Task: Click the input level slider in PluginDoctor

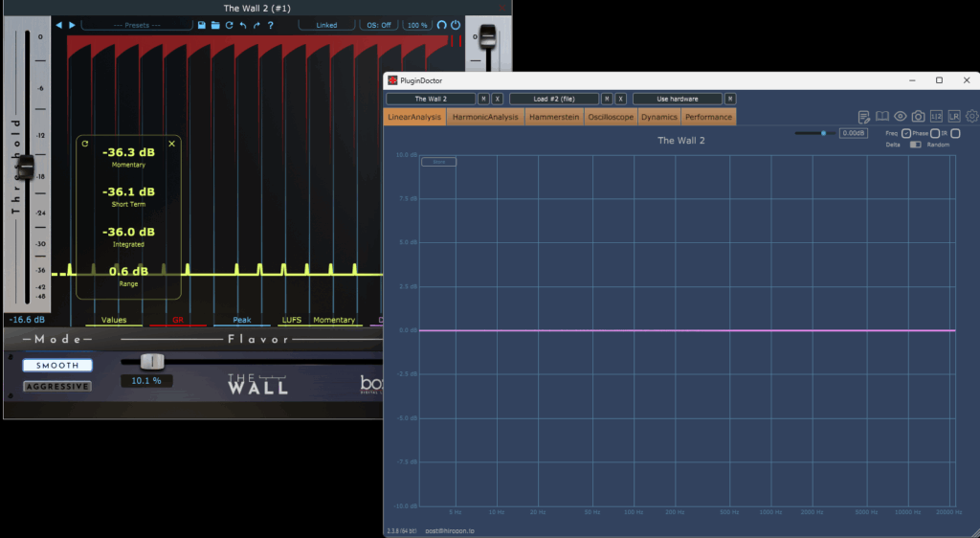Action: (x=815, y=133)
